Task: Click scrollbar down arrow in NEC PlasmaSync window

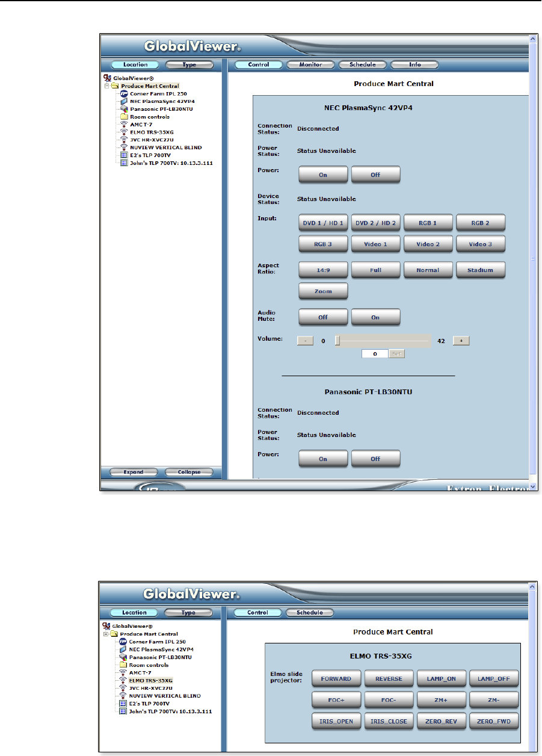Action: (532, 485)
